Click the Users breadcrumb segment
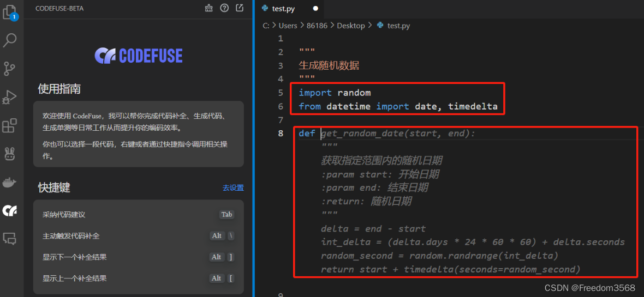This screenshot has height=297, width=644. tap(288, 26)
